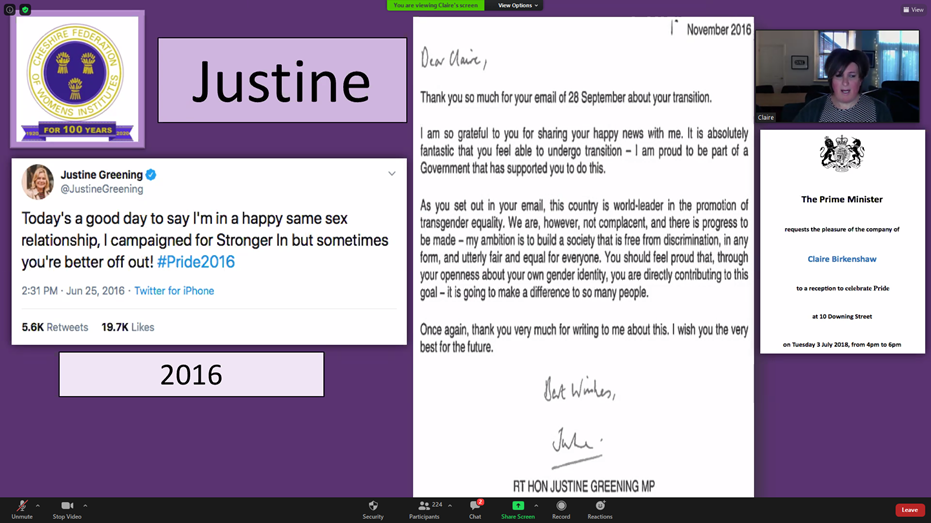Screen dimensions: 931x523
Task: Unmute the microphone
Action: pyautogui.click(x=21, y=508)
